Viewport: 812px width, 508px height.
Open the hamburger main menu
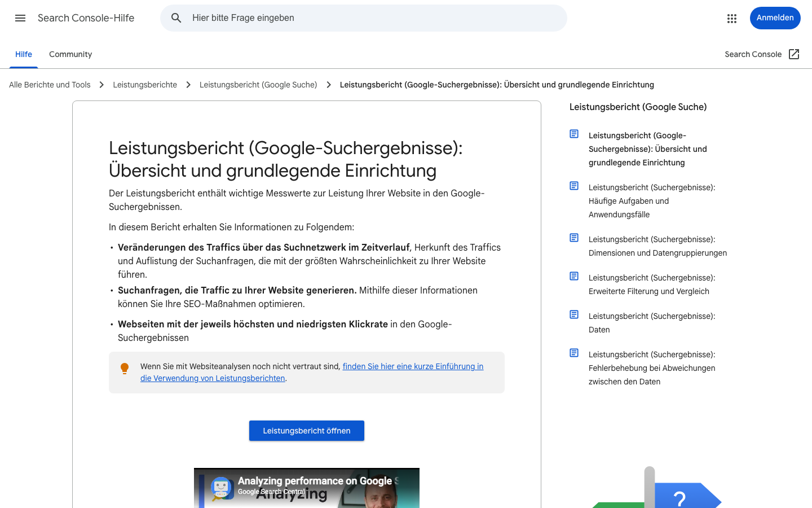coord(20,18)
